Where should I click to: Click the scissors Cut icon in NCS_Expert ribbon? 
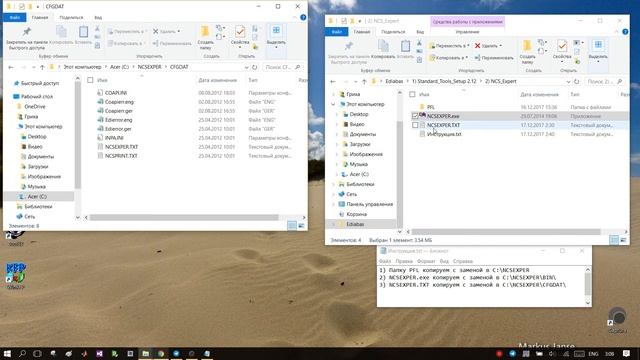[419, 42]
